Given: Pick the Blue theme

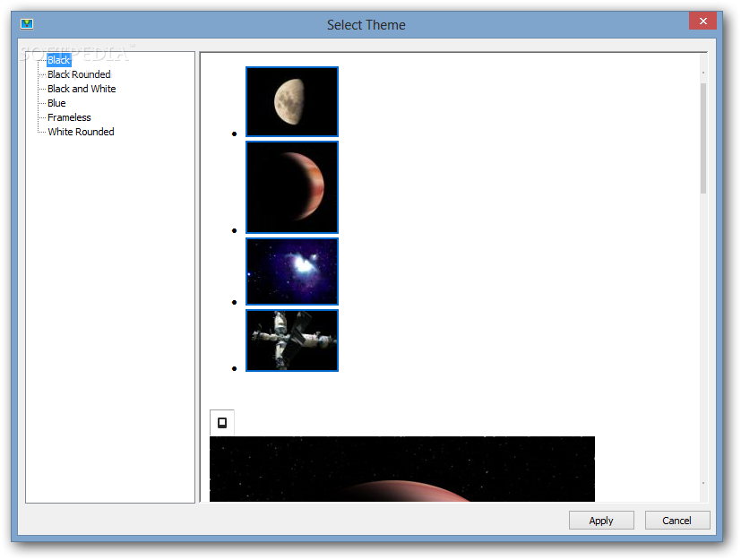Looking at the screenshot, I should (56, 103).
